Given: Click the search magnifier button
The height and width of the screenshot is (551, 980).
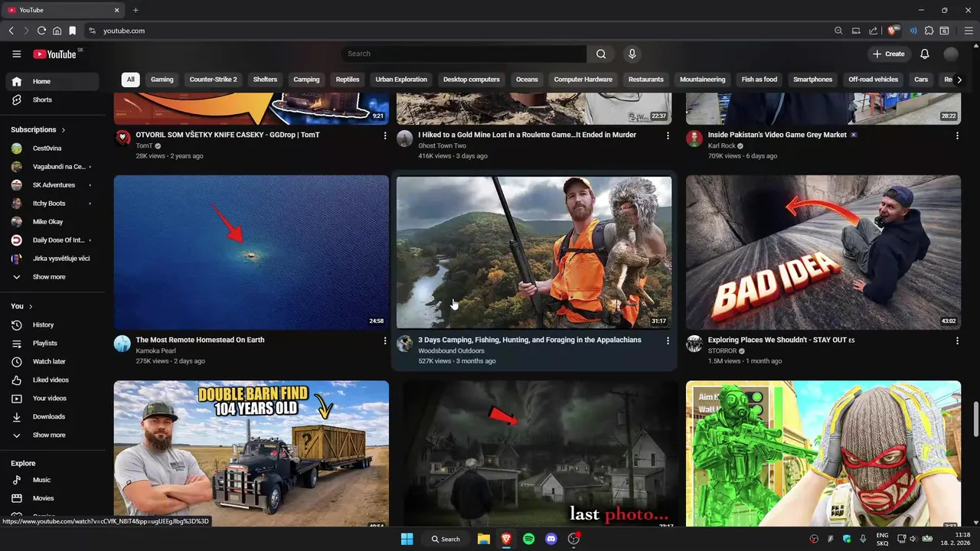Looking at the screenshot, I should (601, 54).
